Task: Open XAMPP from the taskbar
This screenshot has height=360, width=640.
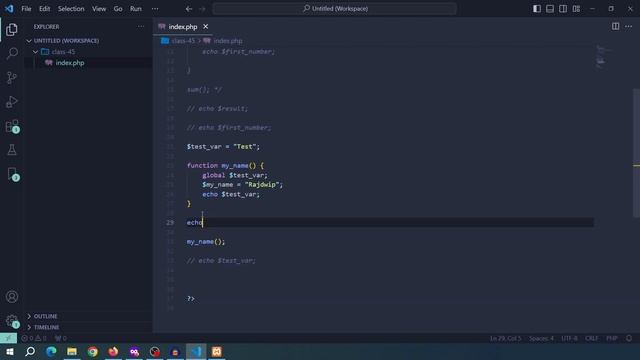Action: pos(217,351)
